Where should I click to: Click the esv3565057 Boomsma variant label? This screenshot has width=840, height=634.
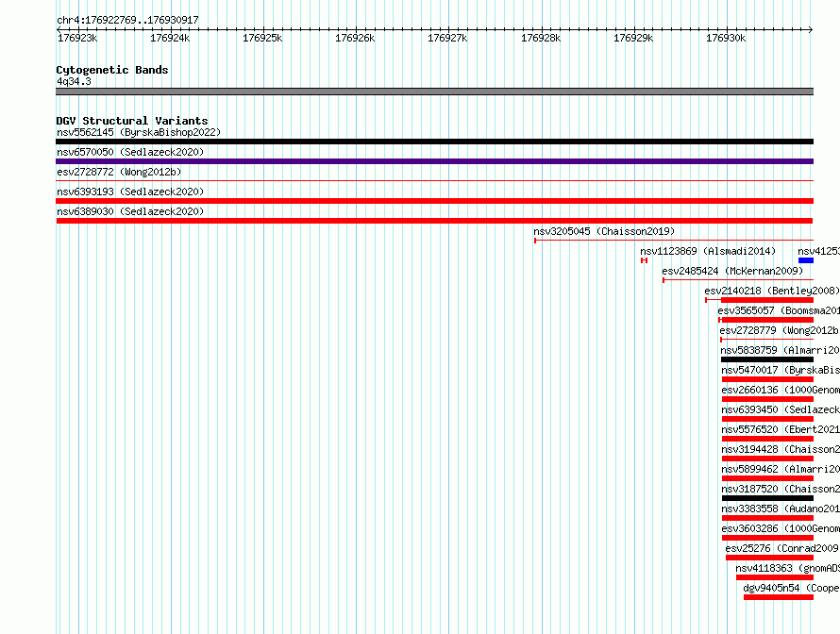click(x=779, y=310)
